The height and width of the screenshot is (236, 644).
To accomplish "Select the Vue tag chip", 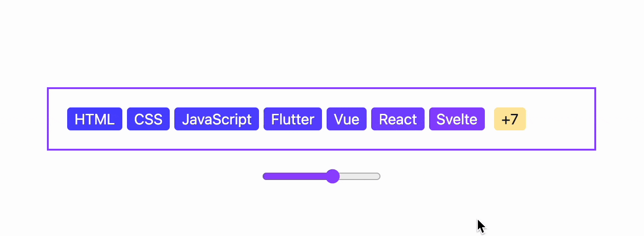I will tap(346, 119).
